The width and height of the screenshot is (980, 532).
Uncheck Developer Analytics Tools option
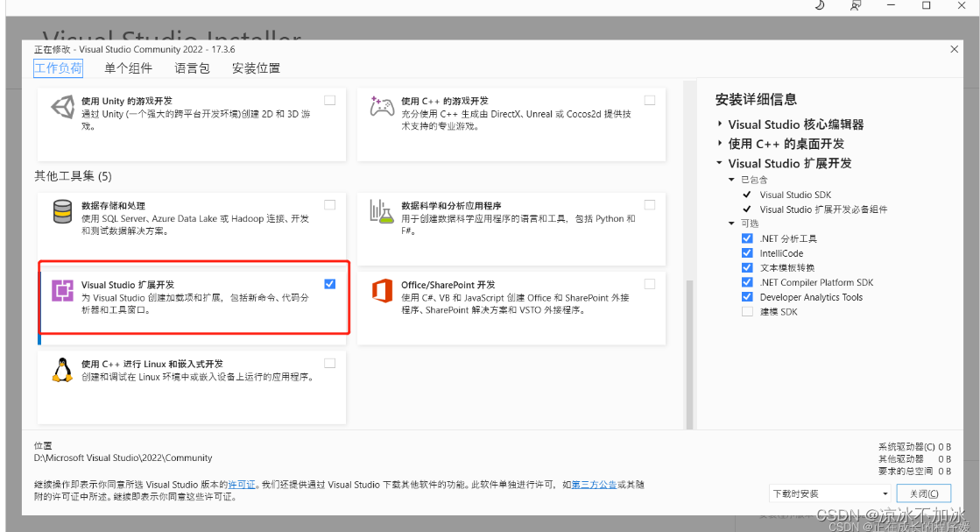pyautogui.click(x=747, y=297)
